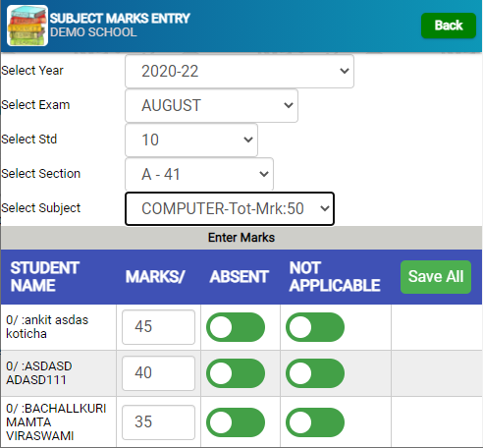Click the stacked books app logo

click(x=27, y=26)
